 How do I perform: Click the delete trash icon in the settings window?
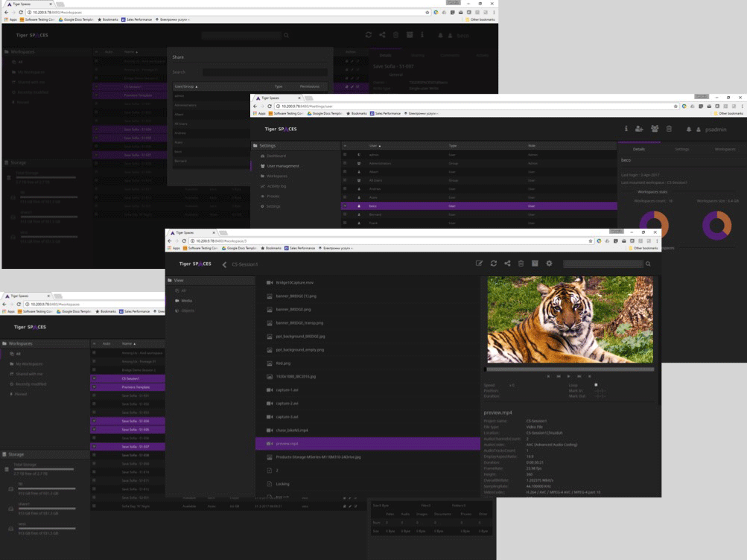669,129
